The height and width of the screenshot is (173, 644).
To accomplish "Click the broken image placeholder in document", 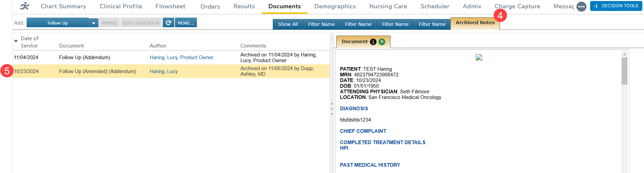I will coord(479,57).
